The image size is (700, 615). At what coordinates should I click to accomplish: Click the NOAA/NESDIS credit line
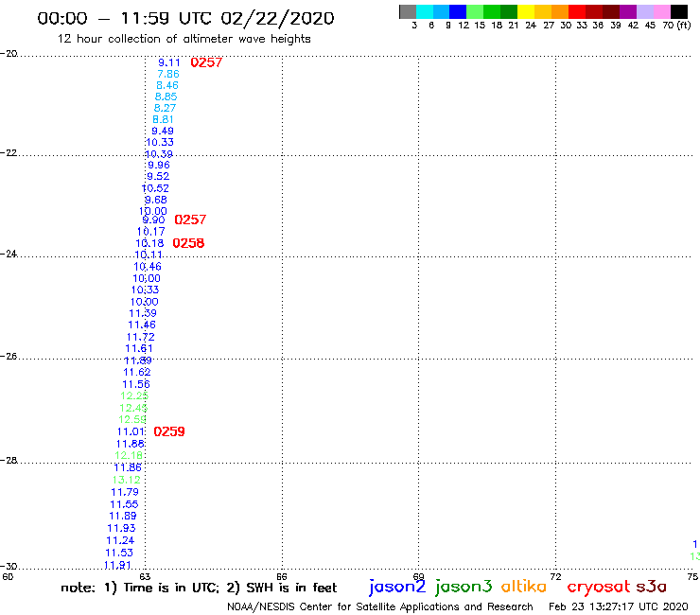click(x=380, y=606)
